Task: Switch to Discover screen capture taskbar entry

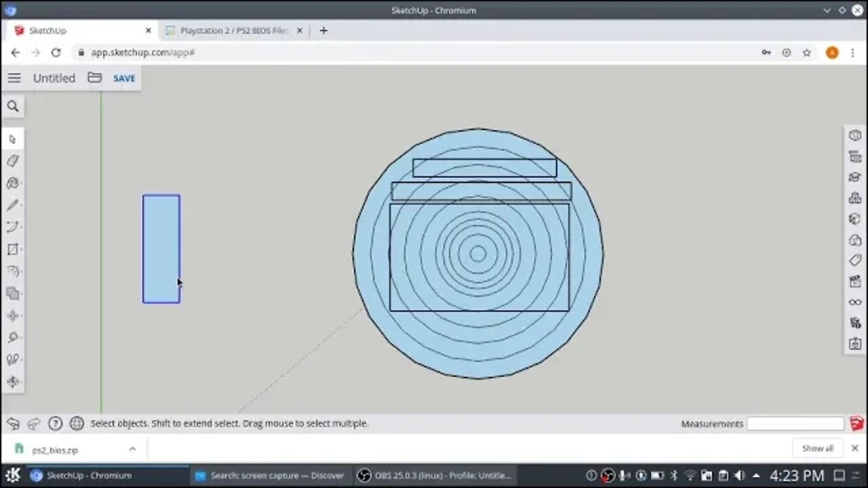Action: (270, 475)
